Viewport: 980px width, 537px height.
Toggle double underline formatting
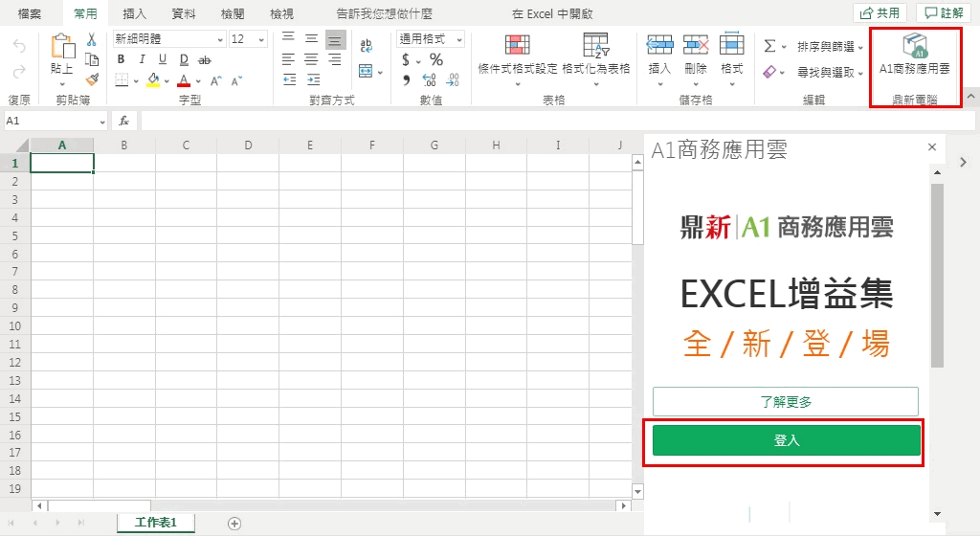(x=184, y=59)
